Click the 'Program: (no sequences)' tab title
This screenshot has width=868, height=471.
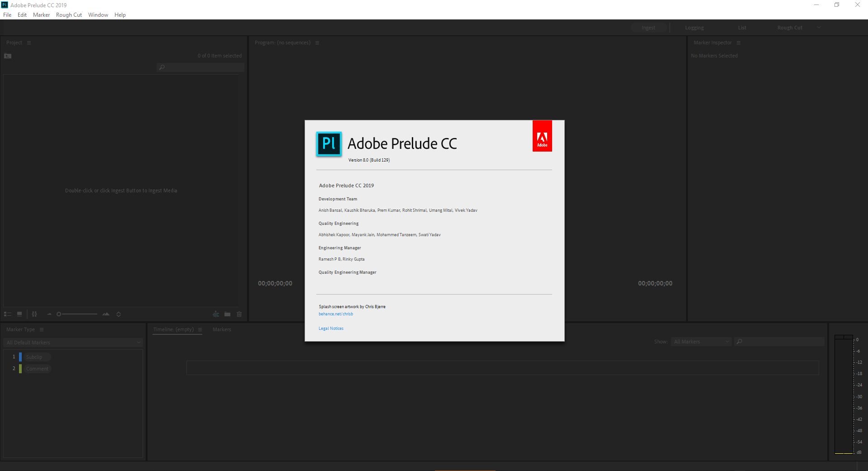(282, 43)
